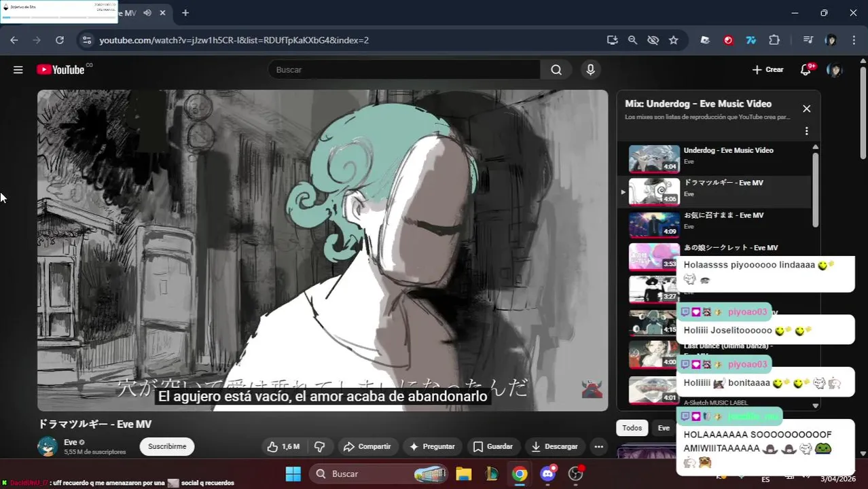868x489 pixels.
Task: Open media controls music-note icon
Action: coord(808,40)
